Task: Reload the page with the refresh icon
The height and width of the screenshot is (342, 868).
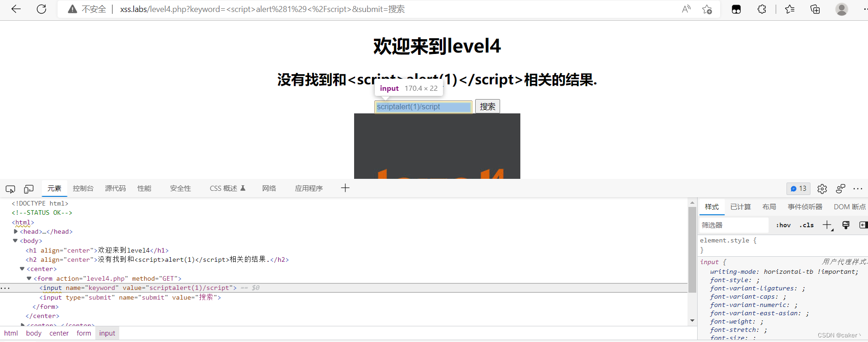Action: [41, 9]
